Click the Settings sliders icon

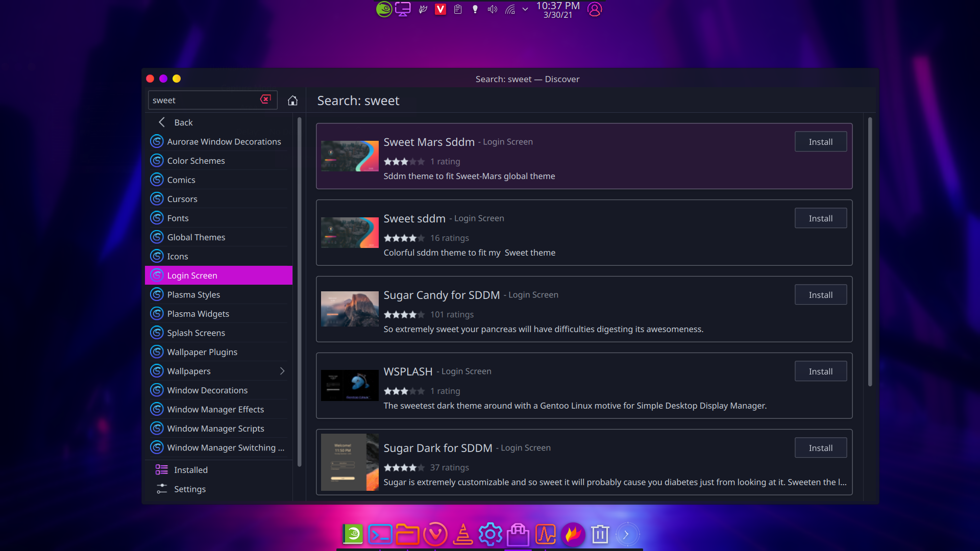point(162,489)
